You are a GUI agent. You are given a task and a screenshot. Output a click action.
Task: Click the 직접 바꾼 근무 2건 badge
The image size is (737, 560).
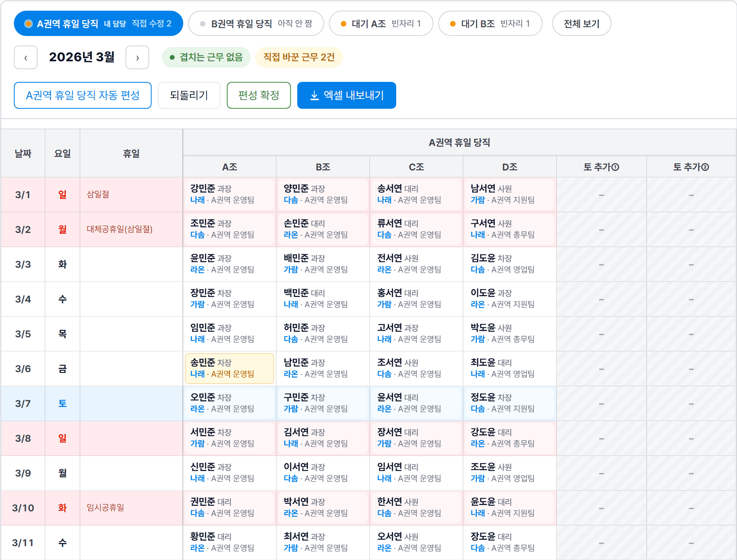point(299,57)
